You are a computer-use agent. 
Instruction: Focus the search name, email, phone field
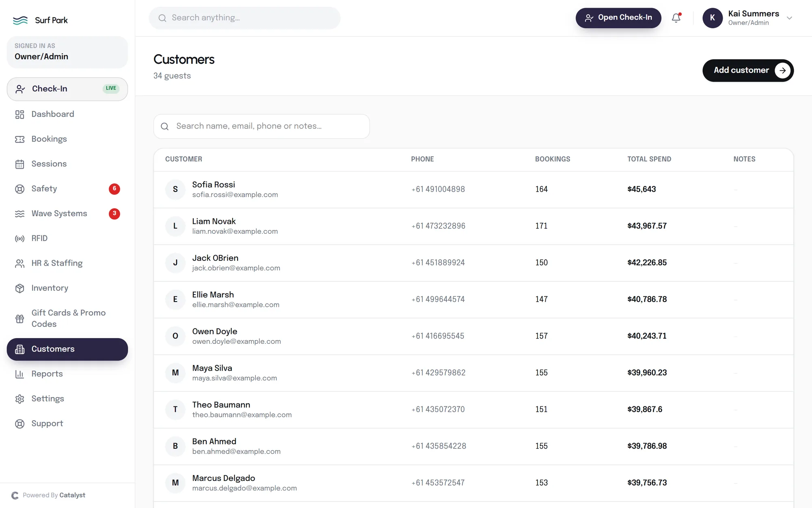pos(261,126)
